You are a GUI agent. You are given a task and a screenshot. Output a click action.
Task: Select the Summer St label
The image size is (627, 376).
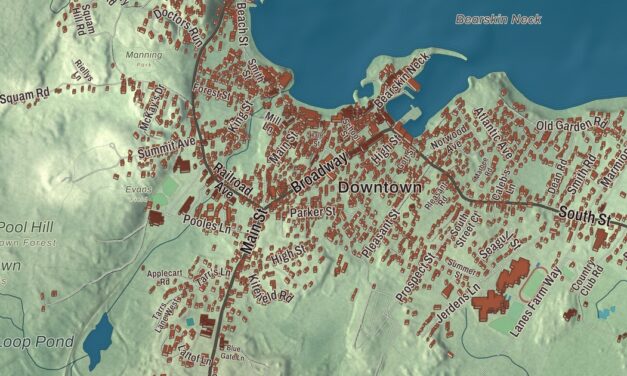click(461, 268)
